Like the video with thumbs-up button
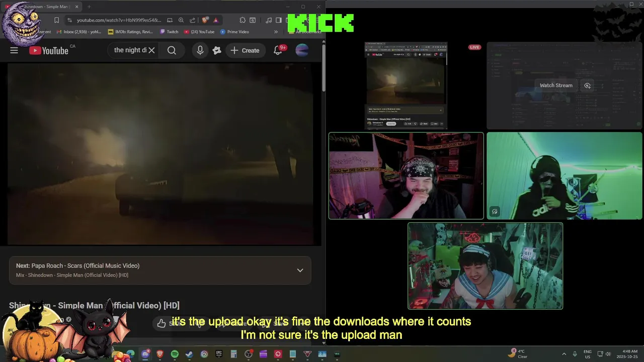The image size is (644, 362). [161, 323]
